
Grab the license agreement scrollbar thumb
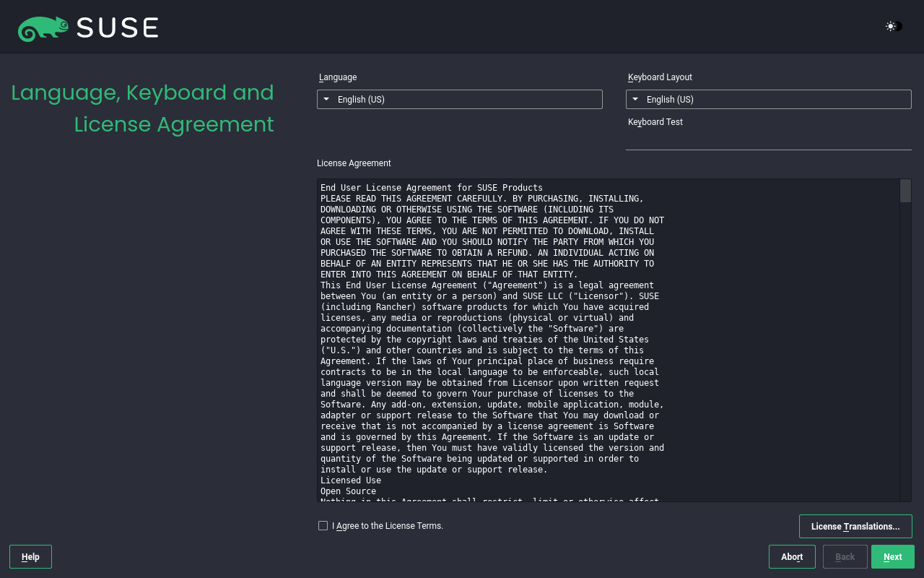[905, 191]
